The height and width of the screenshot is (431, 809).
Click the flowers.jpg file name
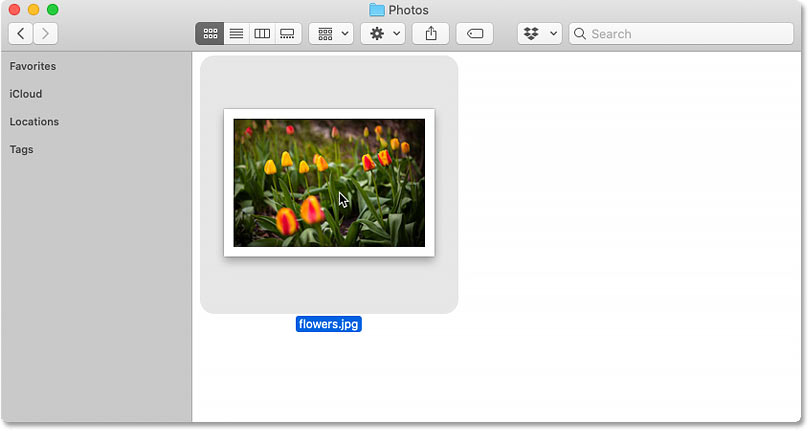pyautogui.click(x=329, y=324)
